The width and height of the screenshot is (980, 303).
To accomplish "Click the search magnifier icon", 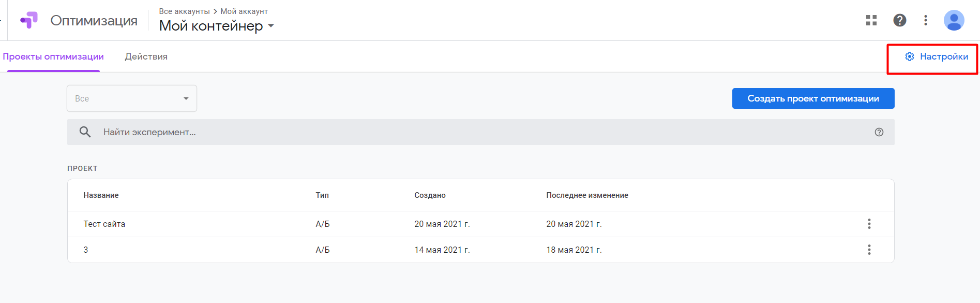I will pyautogui.click(x=85, y=132).
